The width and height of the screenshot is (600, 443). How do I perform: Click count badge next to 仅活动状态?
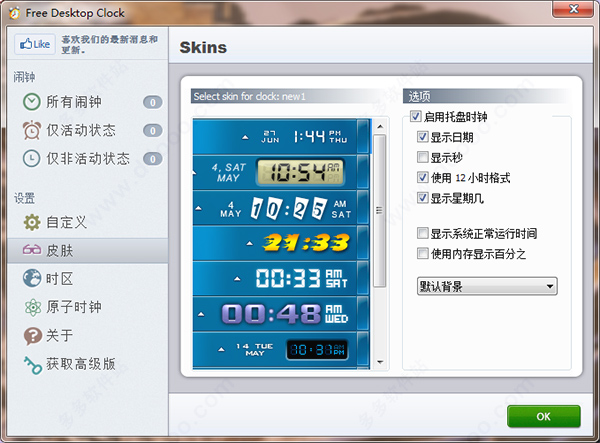[x=153, y=131]
